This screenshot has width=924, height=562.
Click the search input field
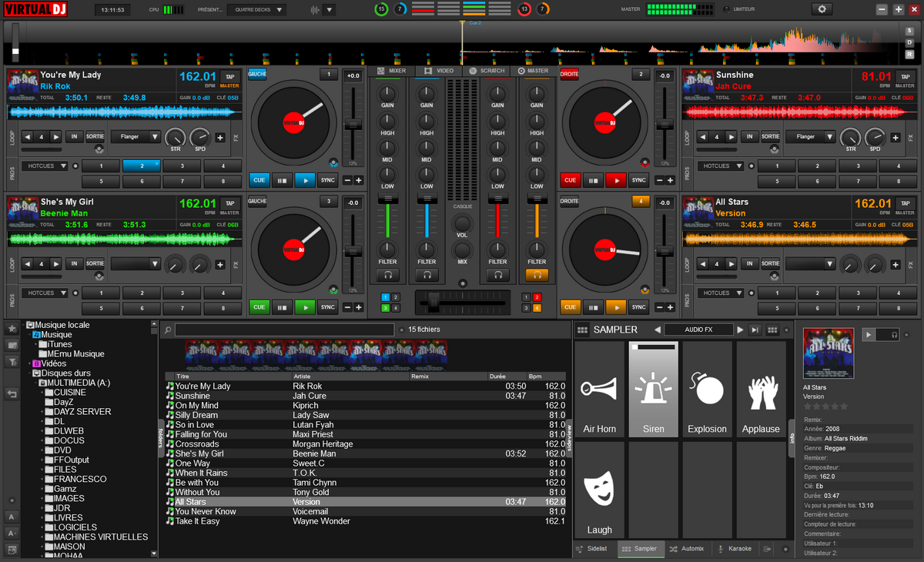point(284,330)
